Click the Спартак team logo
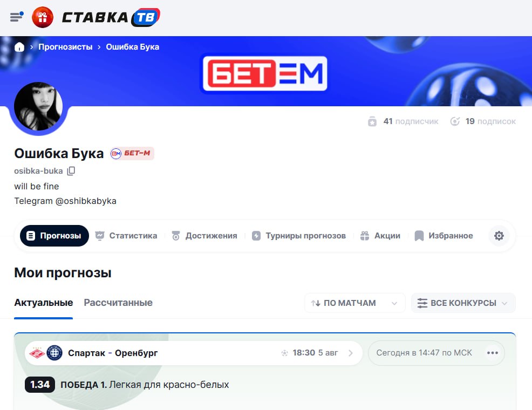Viewport: 532px width, 410px height. (x=37, y=353)
